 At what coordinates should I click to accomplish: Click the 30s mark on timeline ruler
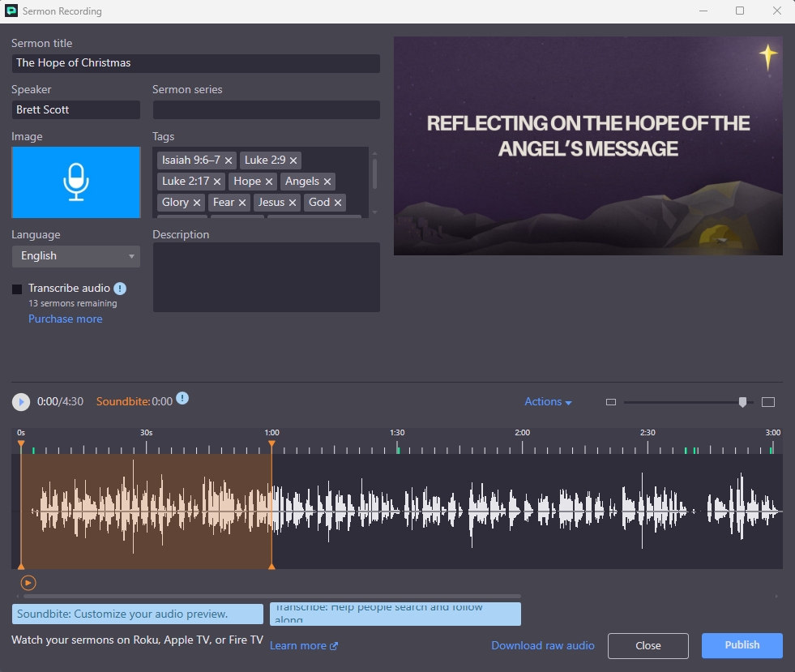click(146, 433)
